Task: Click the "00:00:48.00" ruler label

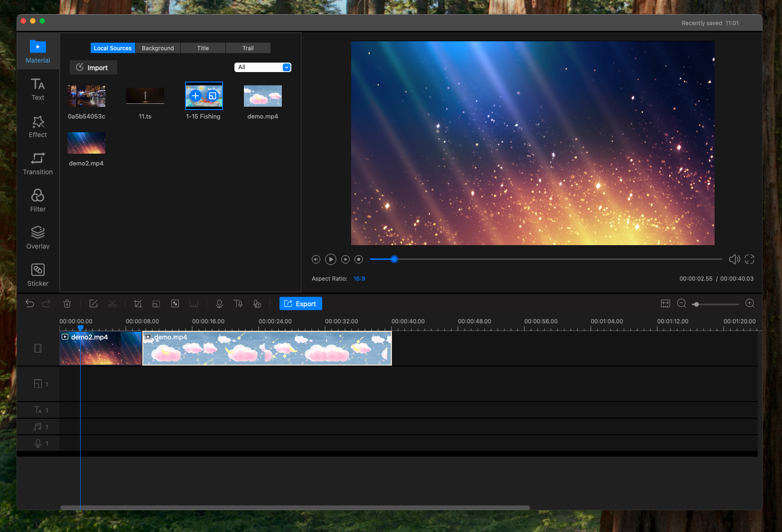Action: point(475,321)
